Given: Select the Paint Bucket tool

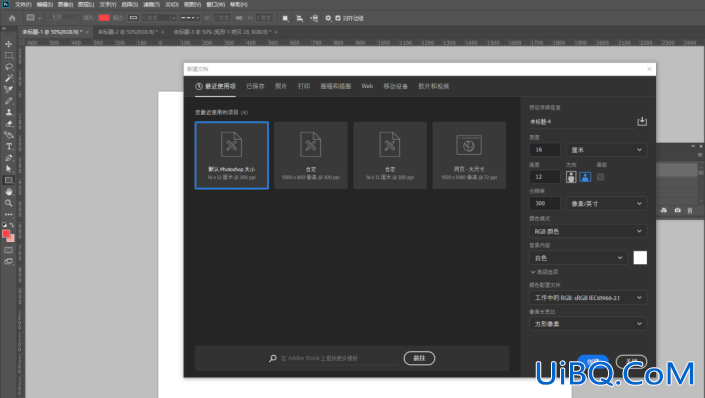Looking at the screenshot, I should point(9,135).
